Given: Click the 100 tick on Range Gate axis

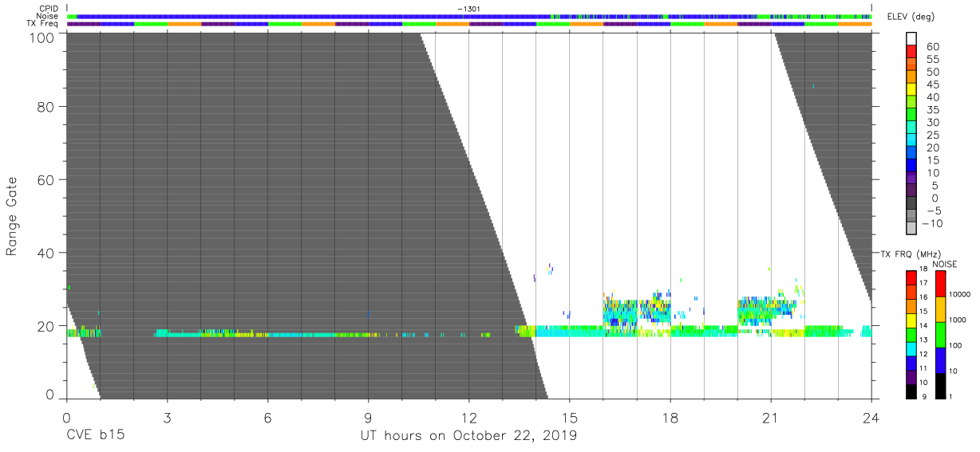Looking at the screenshot, I should click(x=41, y=37).
